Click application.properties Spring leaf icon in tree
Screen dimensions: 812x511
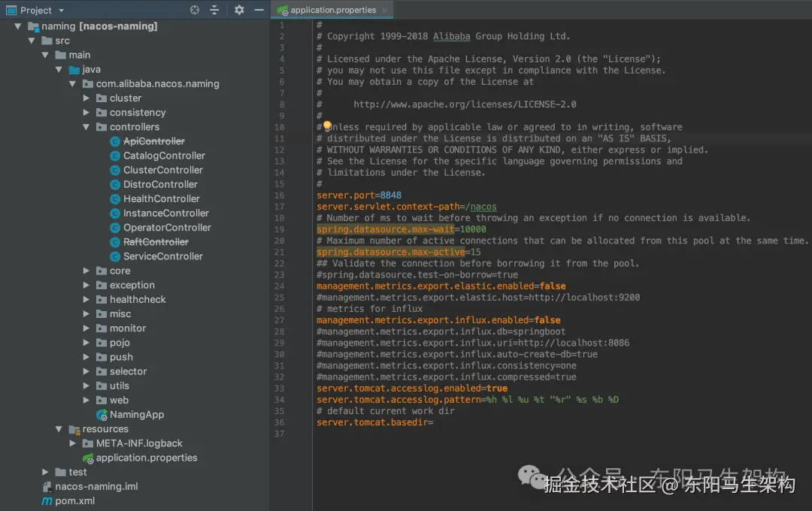click(88, 458)
